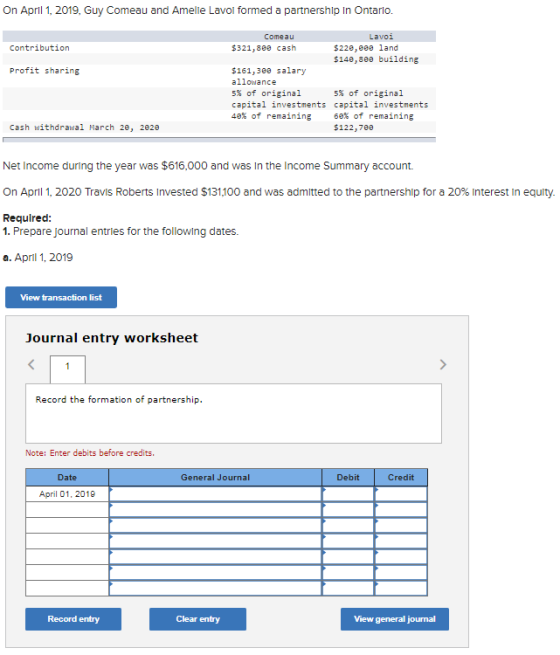The width and height of the screenshot is (560, 655).
Task: Click the April 01, 2019 date cell
Action: tap(67, 494)
